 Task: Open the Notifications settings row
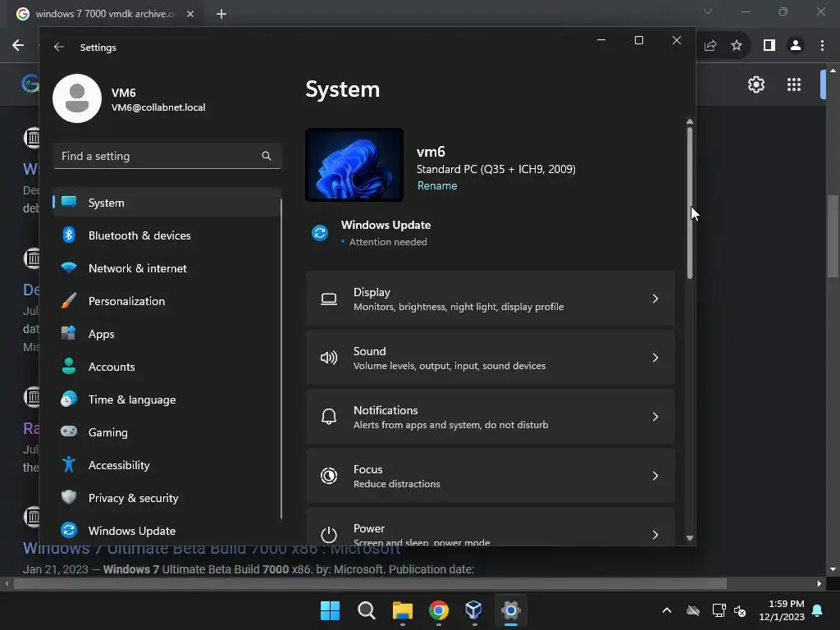[x=491, y=416]
